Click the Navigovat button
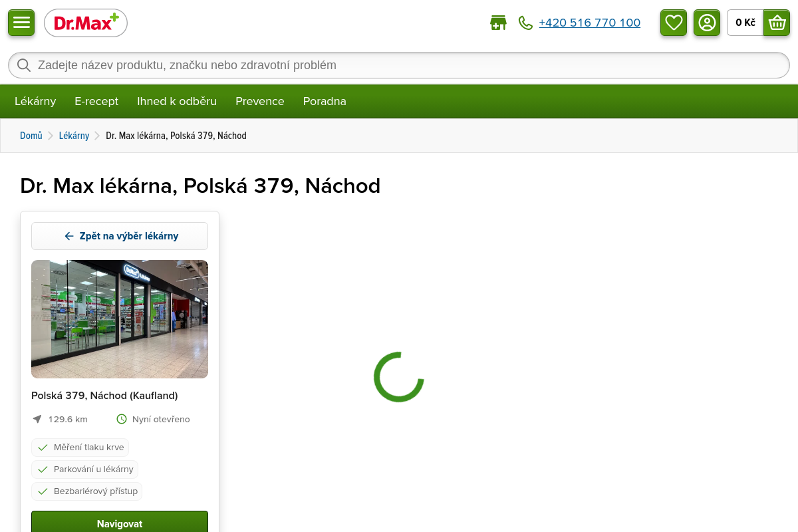 click(x=120, y=523)
